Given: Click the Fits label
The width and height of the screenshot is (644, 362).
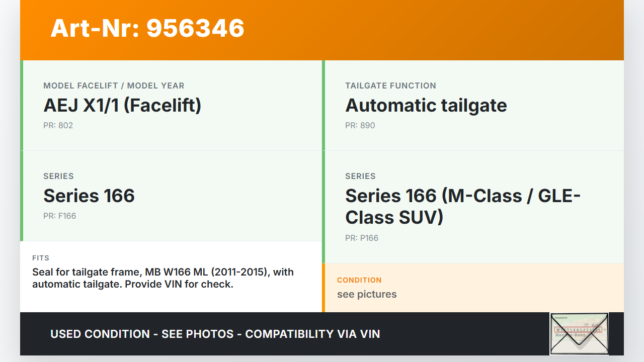Looking at the screenshot, I should point(41,258).
